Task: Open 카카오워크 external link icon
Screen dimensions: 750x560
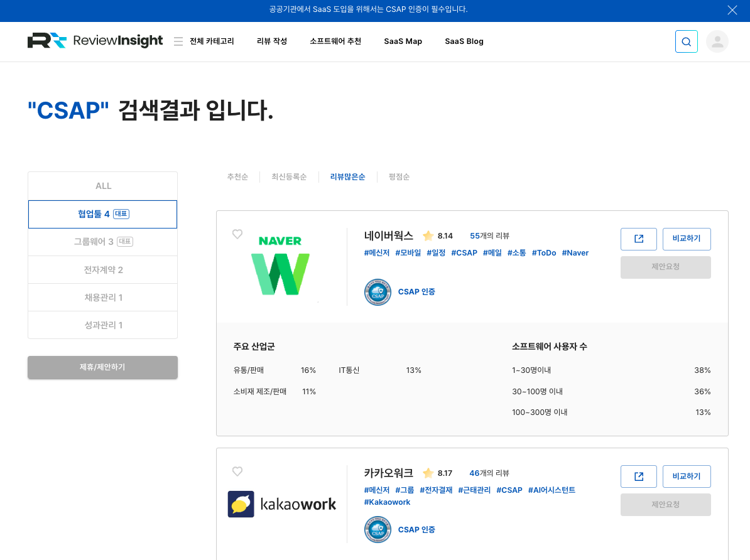Action: 638,476
